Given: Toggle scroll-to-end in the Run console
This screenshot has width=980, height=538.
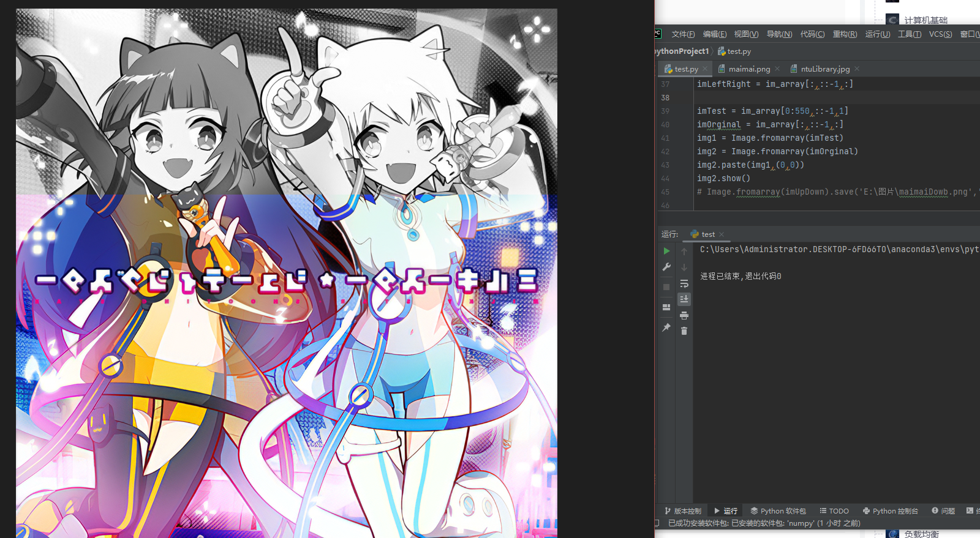Looking at the screenshot, I should pyautogui.click(x=684, y=299).
